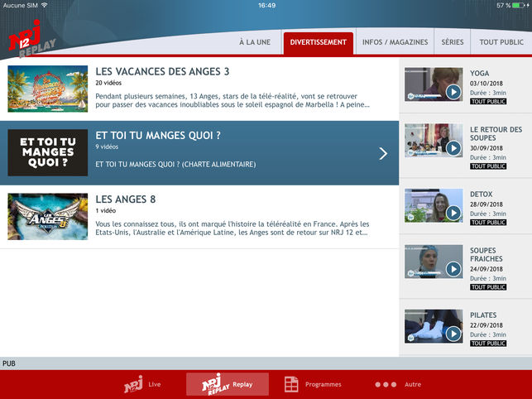Open the LE RETOUR DES SOUPES title
This screenshot has height=399, width=532.
496,133
